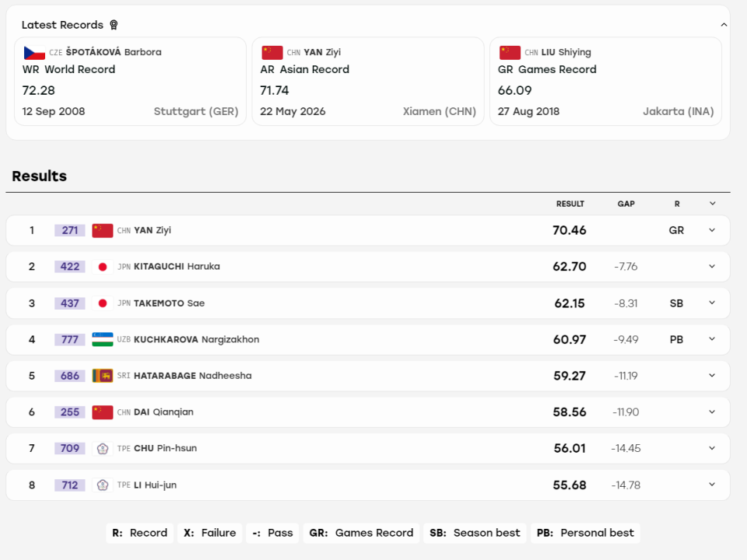Click China flag in Asian Record card
This screenshot has width=747, height=560.
(x=272, y=52)
